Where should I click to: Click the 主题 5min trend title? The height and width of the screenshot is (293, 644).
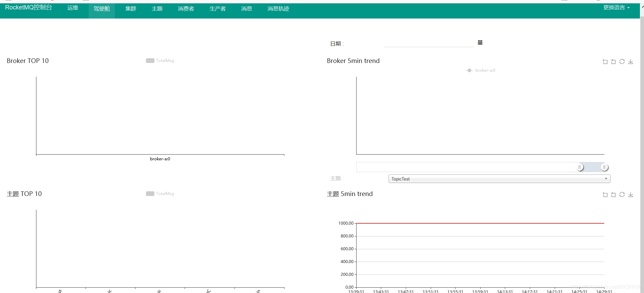pos(350,194)
